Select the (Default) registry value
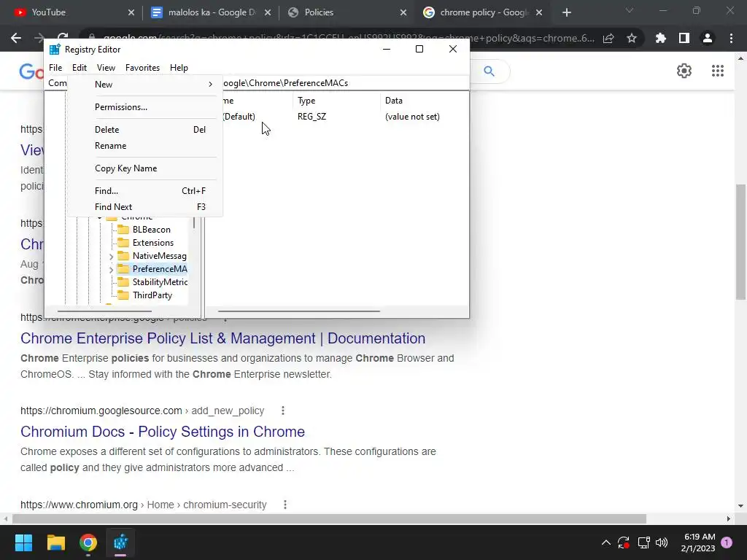Viewport: 747px width, 560px height. click(x=239, y=117)
